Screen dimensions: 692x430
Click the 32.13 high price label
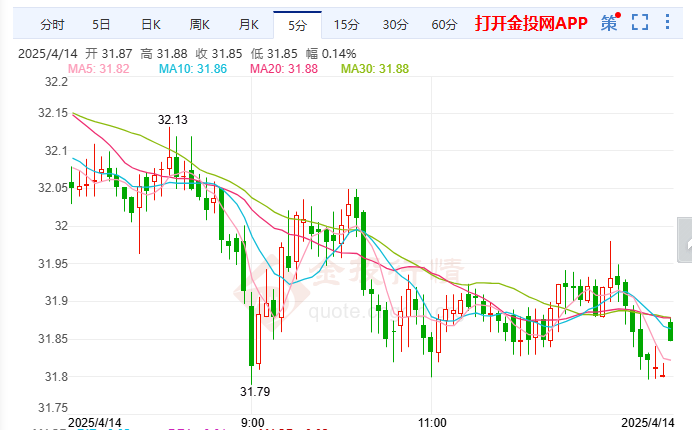click(173, 120)
